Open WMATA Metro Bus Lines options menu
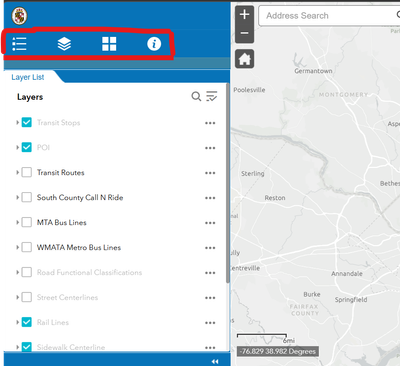400x366 pixels. click(210, 248)
